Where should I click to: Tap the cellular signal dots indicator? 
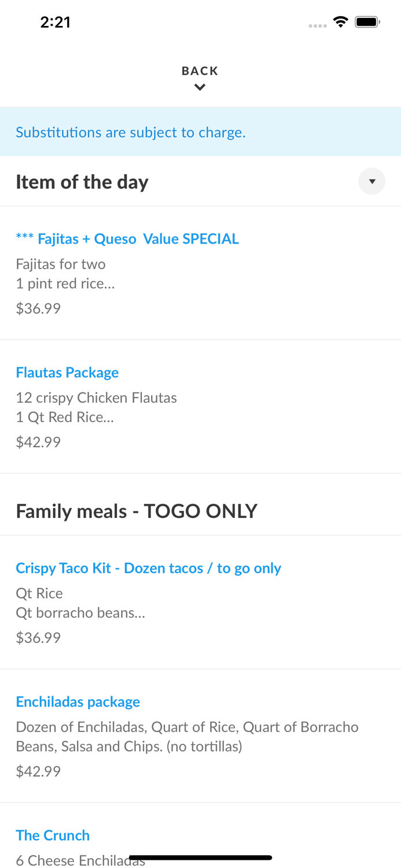(318, 25)
